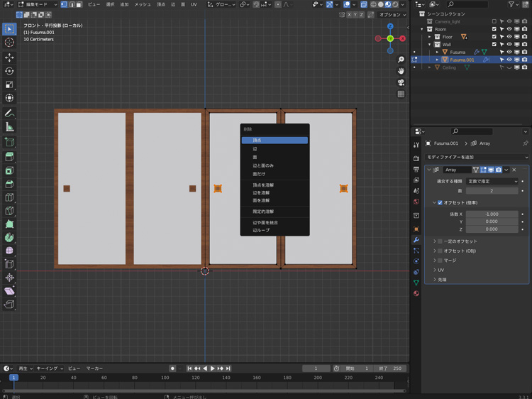The image size is (532, 399).
Task: Click the pan view hand icon
Action: [401, 71]
